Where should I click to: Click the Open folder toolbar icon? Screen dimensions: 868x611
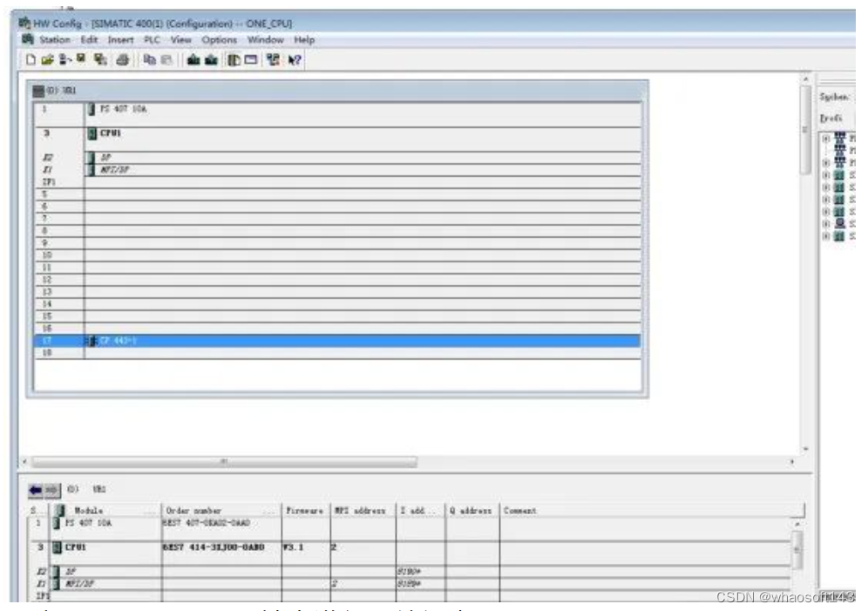click(x=48, y=59)
